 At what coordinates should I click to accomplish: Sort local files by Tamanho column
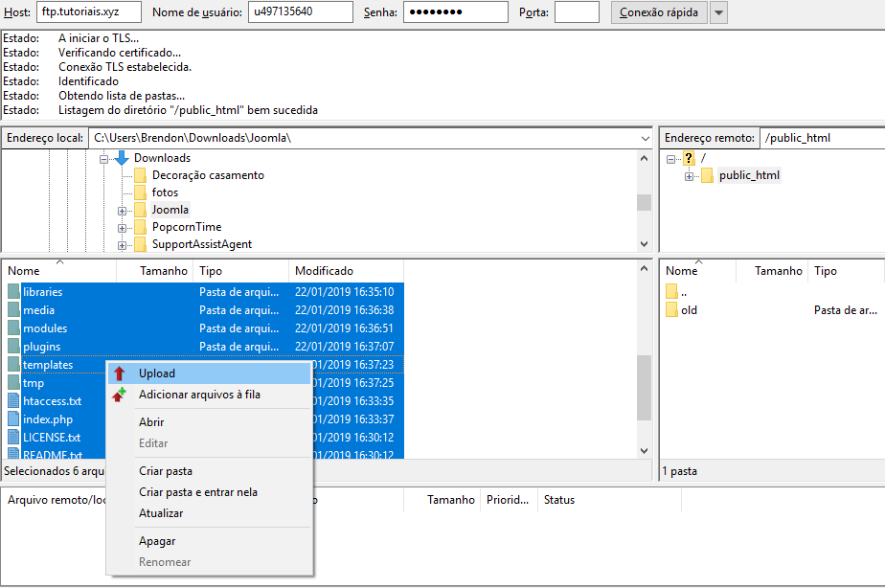[x=154, y=271]
